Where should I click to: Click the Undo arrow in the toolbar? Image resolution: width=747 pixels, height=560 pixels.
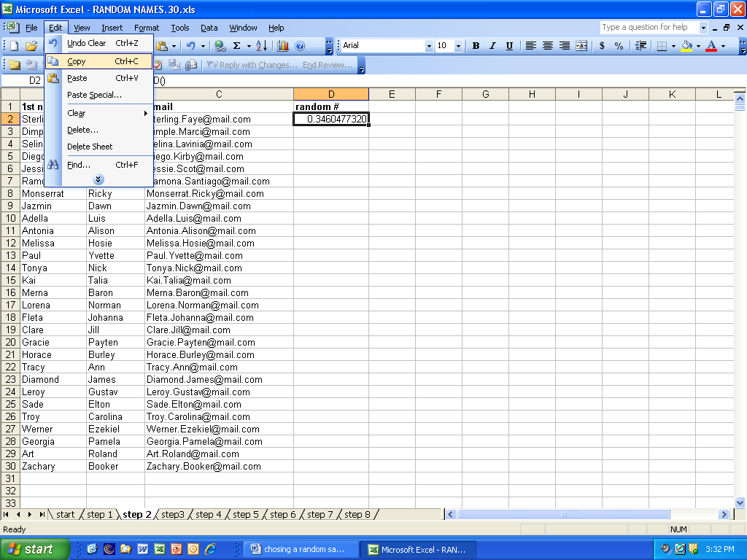click(x=190, y=46)
